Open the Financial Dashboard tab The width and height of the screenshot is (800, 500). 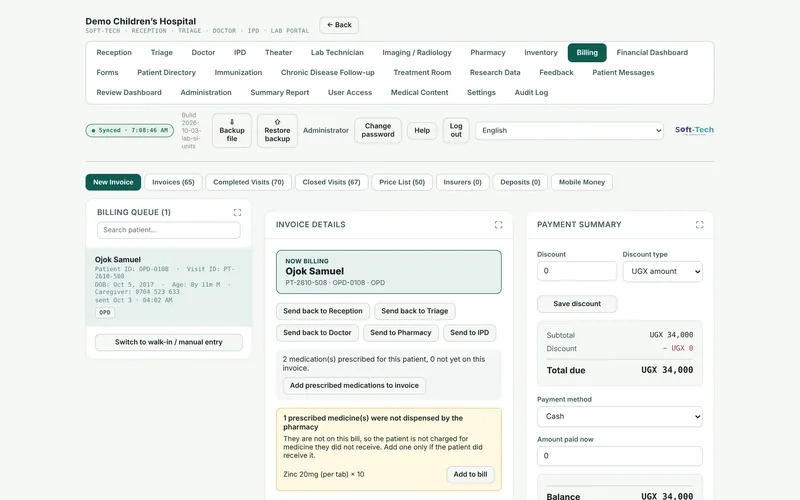click(652, 53)
